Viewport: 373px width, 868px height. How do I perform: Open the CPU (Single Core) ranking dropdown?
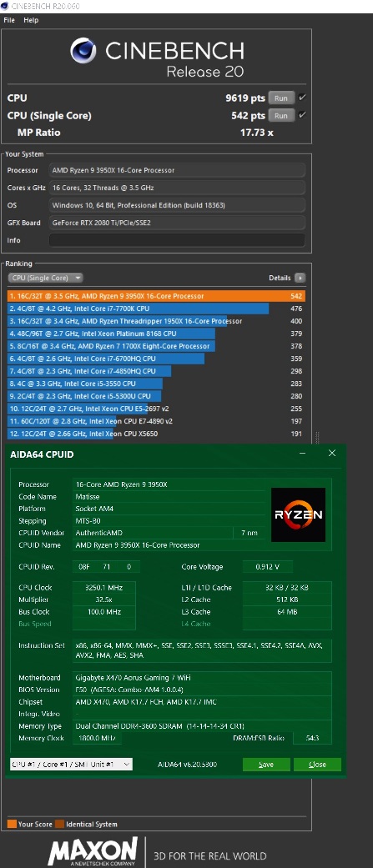click(45, 278)
